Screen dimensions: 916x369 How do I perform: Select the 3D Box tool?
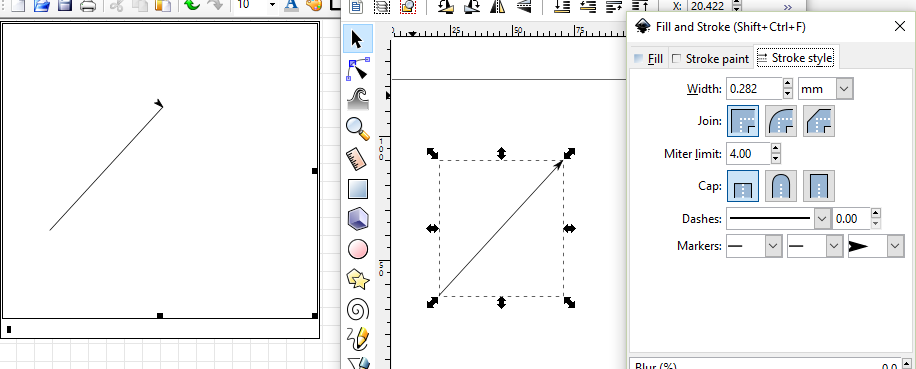tap(358, 220)
